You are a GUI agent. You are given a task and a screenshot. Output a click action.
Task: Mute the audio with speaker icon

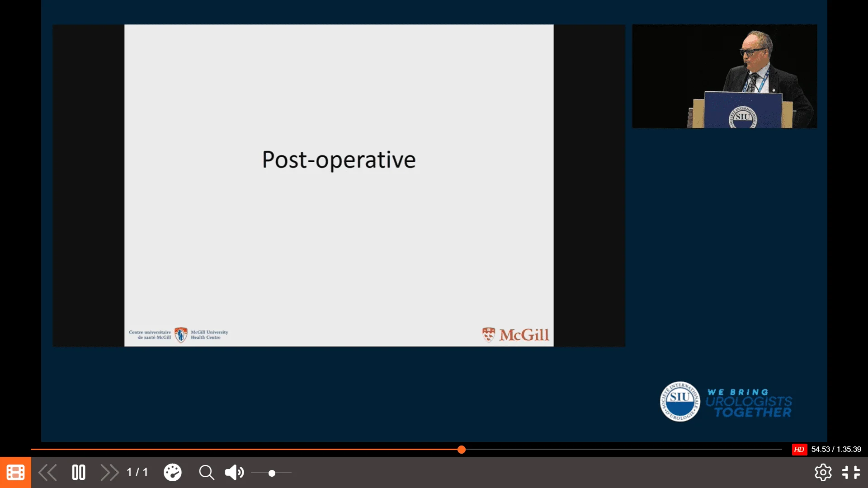click(234, 473)
